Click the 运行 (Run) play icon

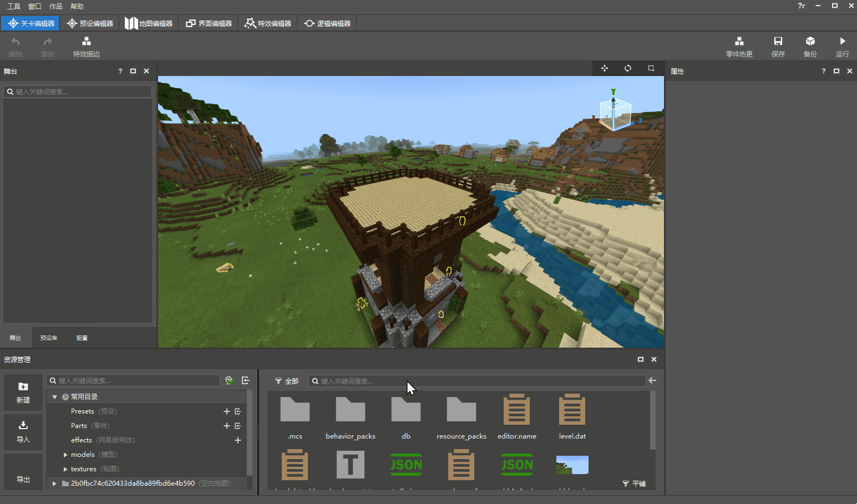842,42
